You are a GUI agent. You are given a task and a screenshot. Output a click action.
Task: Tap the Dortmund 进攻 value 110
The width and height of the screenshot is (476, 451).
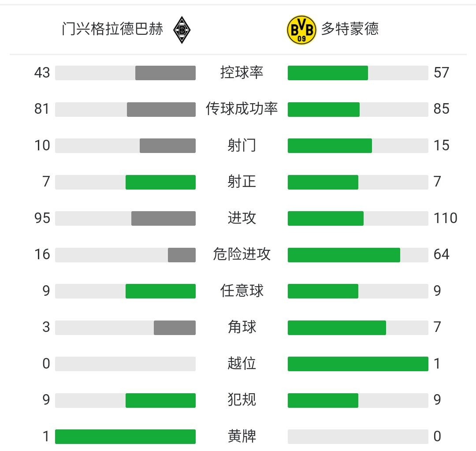coord(445,218)
